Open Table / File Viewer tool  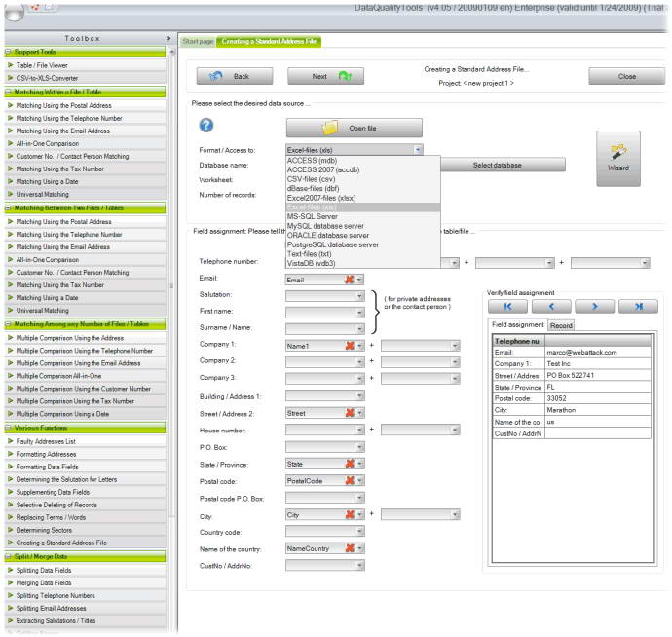(x=85, y=65)
